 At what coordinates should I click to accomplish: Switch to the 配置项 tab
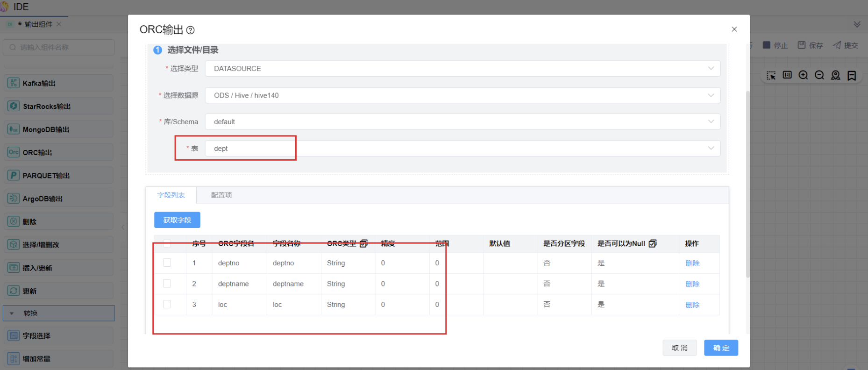click(221, 195)
